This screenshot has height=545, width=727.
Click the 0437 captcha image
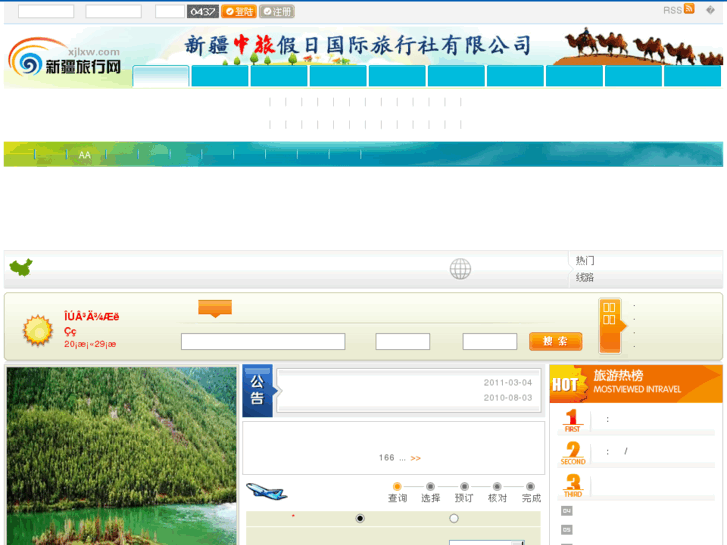(x=203, y=12)
